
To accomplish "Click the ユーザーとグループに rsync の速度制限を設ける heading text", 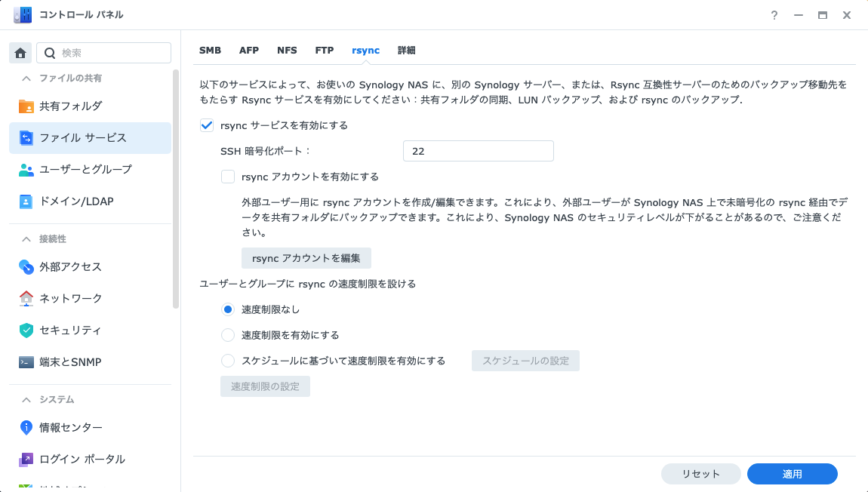I will (x=308, y=284).
